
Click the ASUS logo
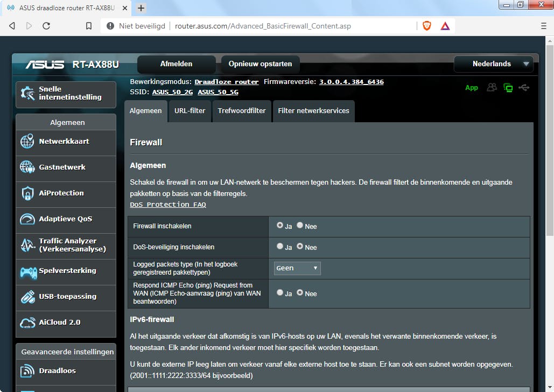point(45,65)
